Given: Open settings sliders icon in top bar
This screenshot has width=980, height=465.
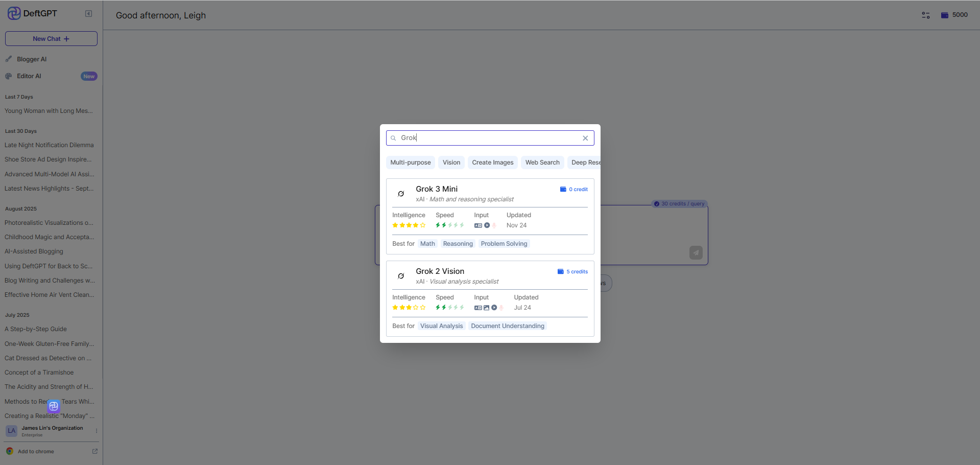Looking at the screenshot, I should click(925, 15).
